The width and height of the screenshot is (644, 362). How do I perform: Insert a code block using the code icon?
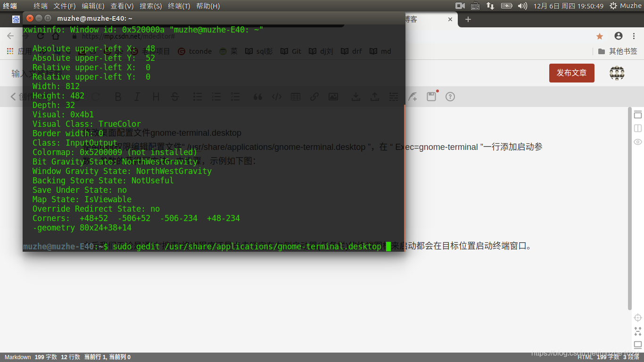(x=277, y=97)
